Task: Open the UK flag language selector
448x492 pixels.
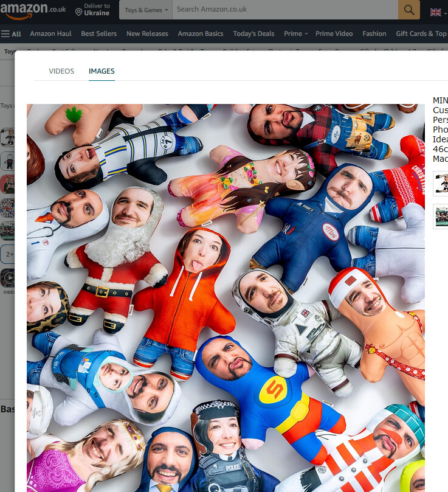Action: pos(438,12)
